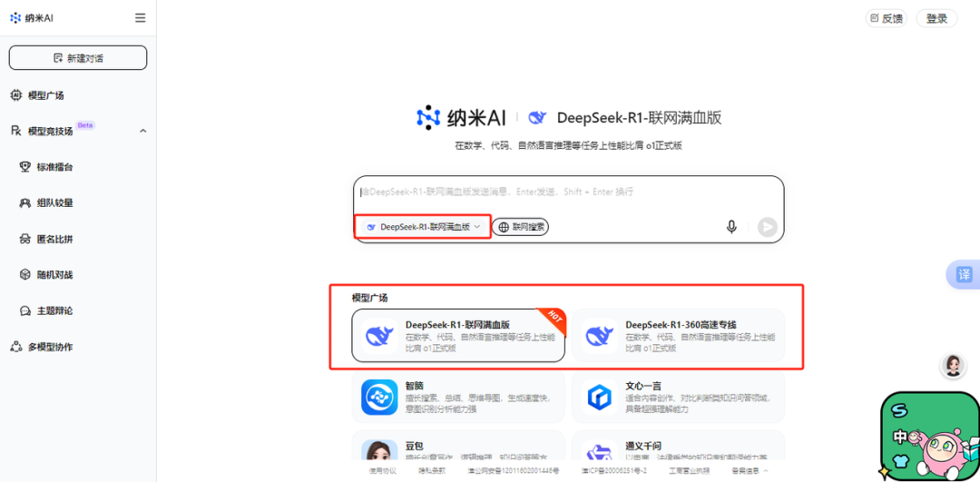Click the team icon beside 组队较量
Screen dimensions: 980x482
tap(25, 202)
